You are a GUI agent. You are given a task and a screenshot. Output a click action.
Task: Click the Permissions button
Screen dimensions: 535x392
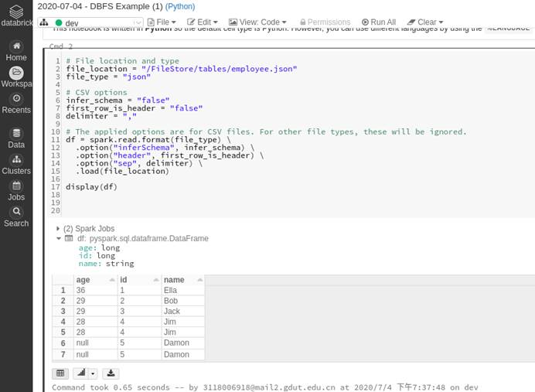click(325, 22)
